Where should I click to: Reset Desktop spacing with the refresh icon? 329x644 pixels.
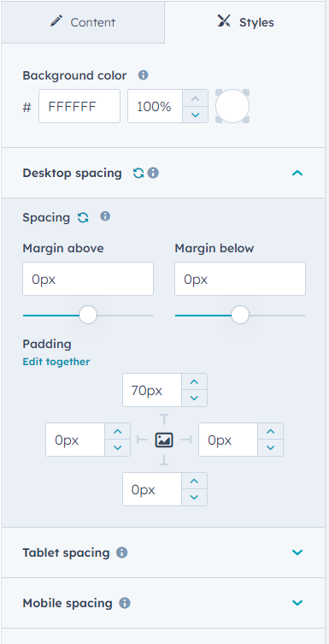pos(138,174)
